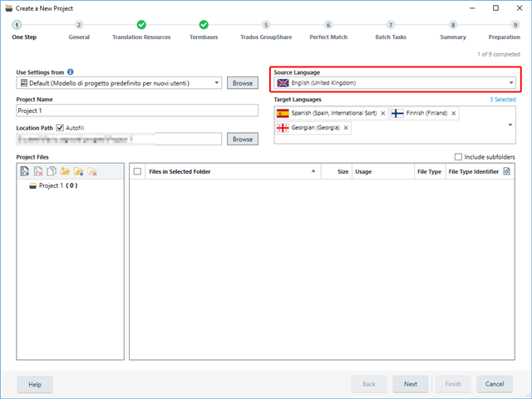532x399 pixels.
Task: Click the info icon next to Use Settings from
Action: pos(70,72)
